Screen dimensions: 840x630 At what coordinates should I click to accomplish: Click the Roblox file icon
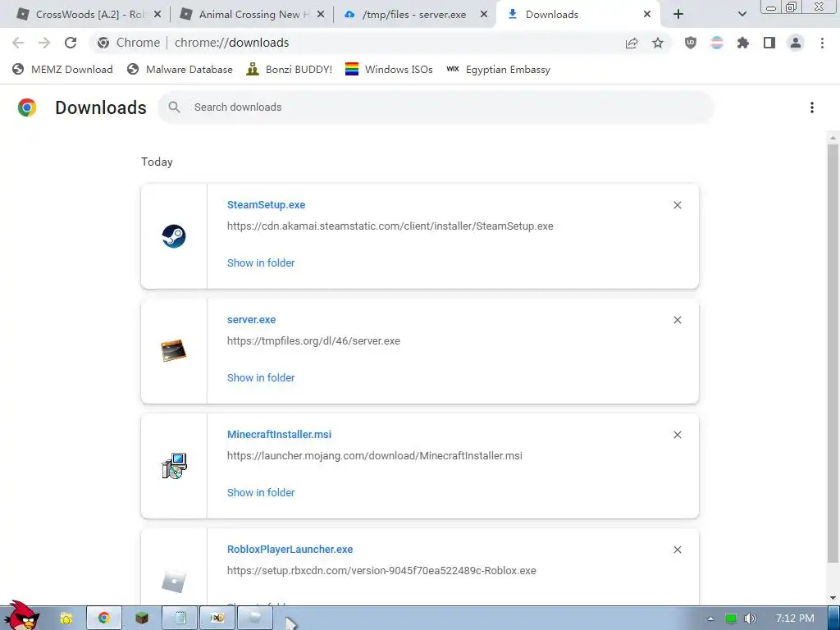coord(174,582)
